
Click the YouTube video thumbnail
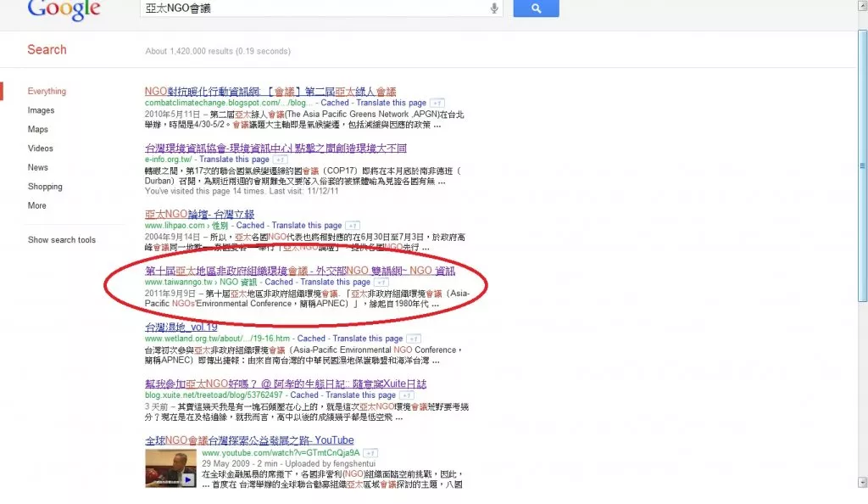tap(170, 468)
